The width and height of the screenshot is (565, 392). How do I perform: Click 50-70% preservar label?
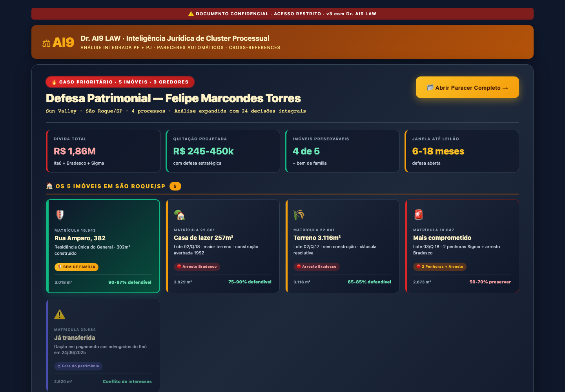(x=490, y=282)
